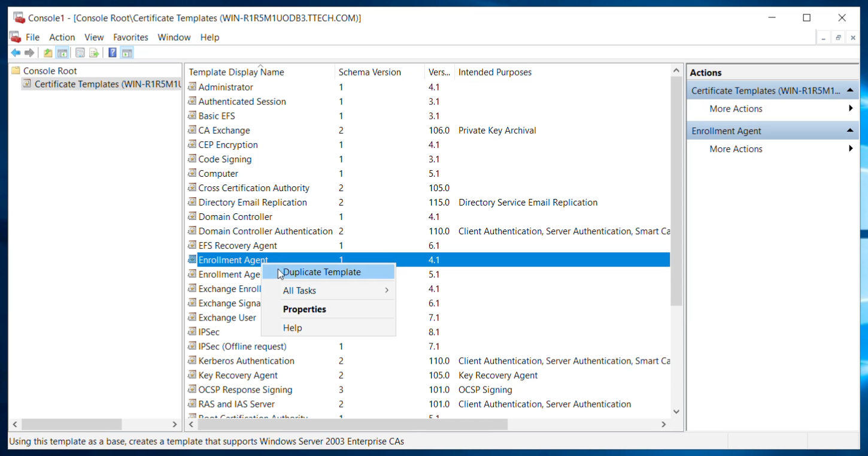
Task: Collapse the Certificate Templates actions section arrow
Action: pos(849,90)
